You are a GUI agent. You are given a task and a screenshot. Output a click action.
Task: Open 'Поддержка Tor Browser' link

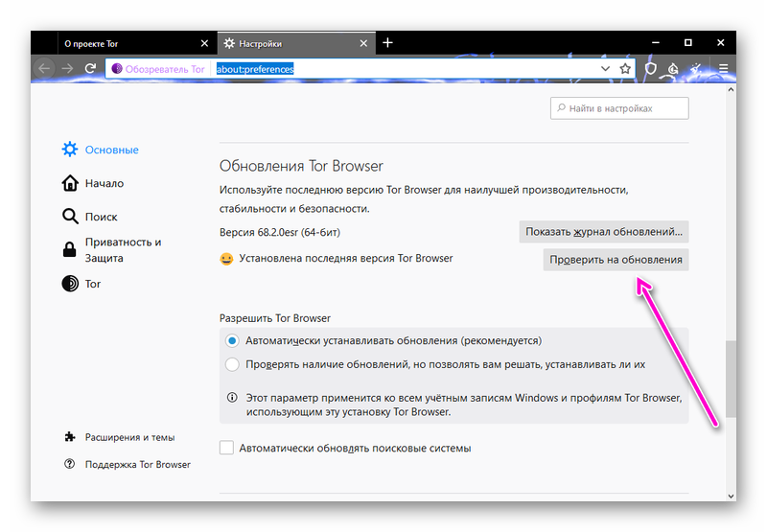pyautogui.click(x=128, y=464)
